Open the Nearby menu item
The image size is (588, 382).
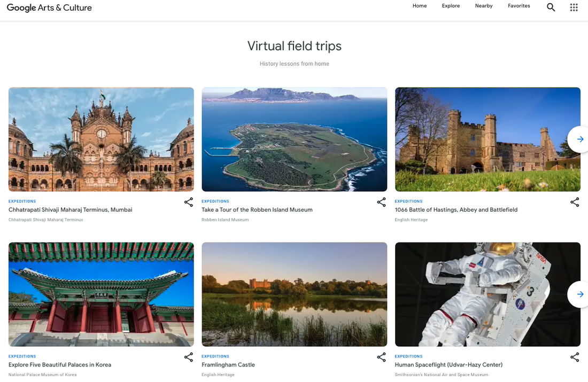pyautogui.click(x=484, y=6)
